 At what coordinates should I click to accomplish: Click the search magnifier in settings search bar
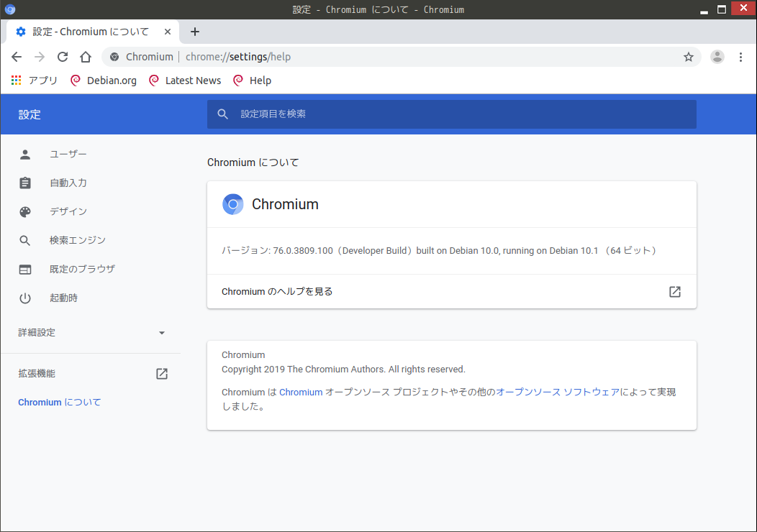click(222, 114)
